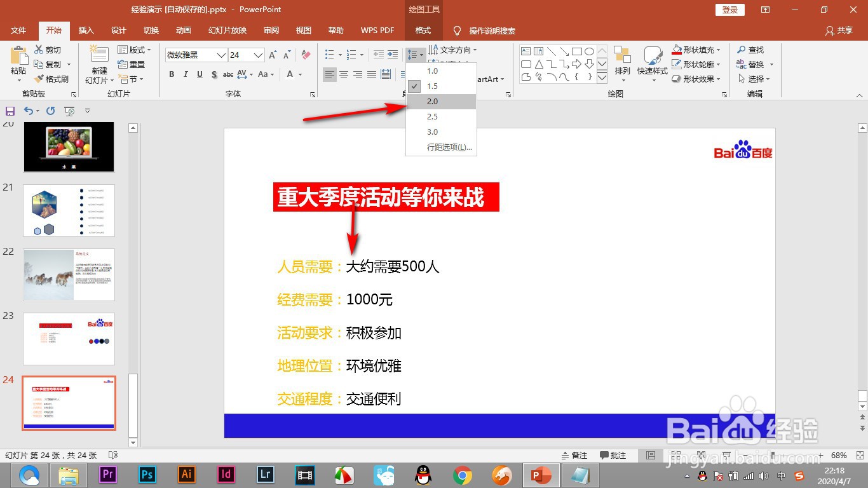Click the Increase indent button

pos(393,55)
